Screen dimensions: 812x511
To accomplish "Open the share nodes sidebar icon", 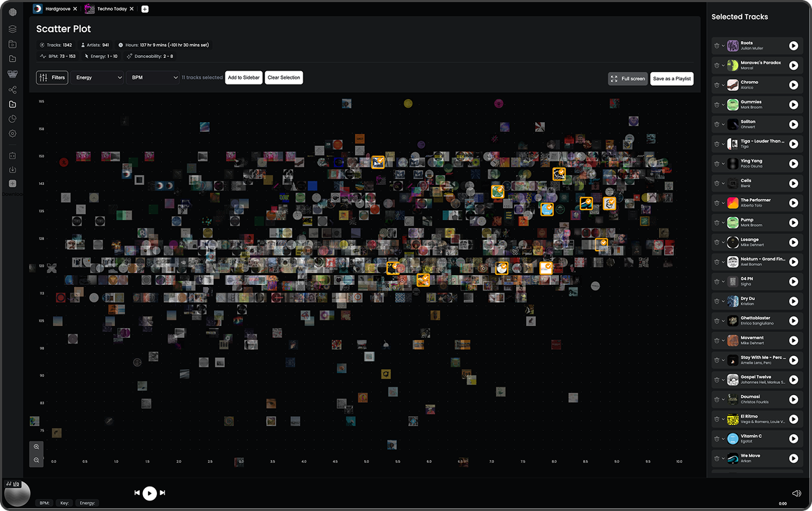I will pos(13,89).
